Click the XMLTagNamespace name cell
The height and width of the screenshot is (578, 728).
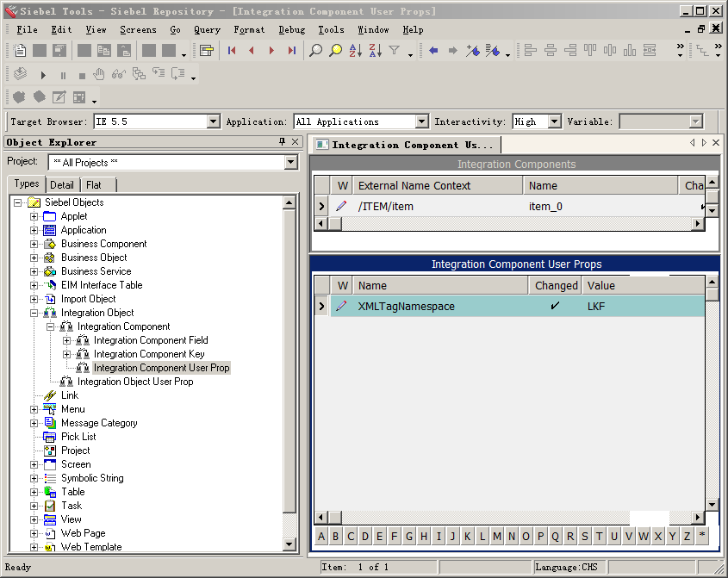pyautogui.click(x=440, y=306)
